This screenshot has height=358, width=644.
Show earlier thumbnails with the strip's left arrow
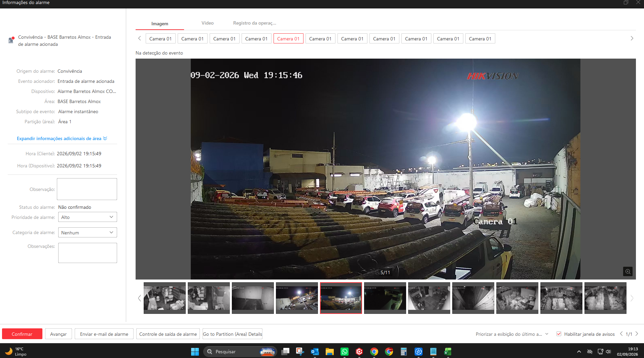point(139,298)
